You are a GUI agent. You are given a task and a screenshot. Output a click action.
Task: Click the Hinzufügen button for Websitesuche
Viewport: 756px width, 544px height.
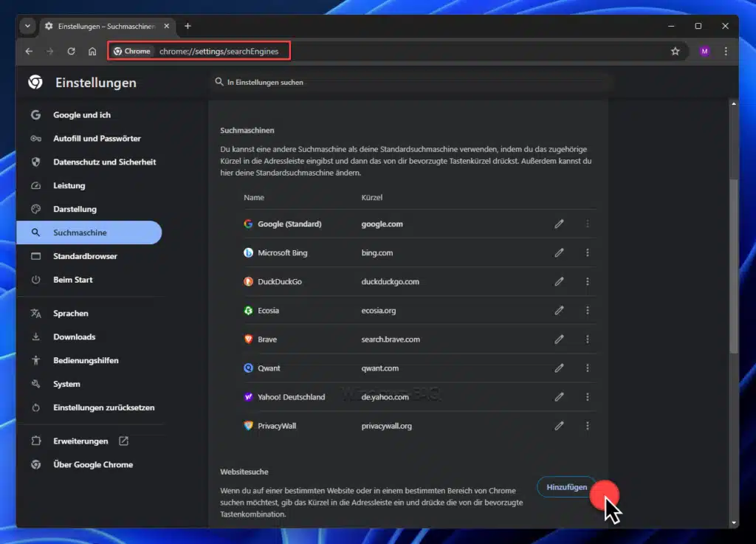[566, 487]
